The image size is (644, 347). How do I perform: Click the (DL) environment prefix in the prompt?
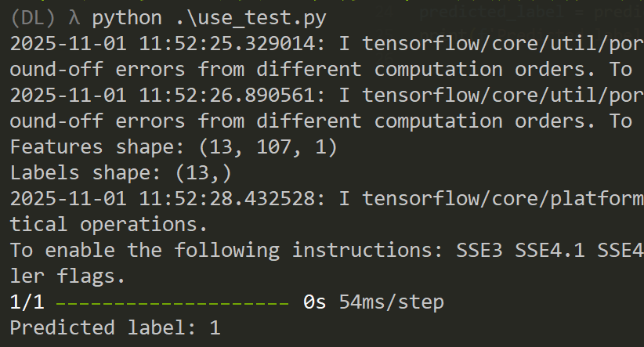33,17
